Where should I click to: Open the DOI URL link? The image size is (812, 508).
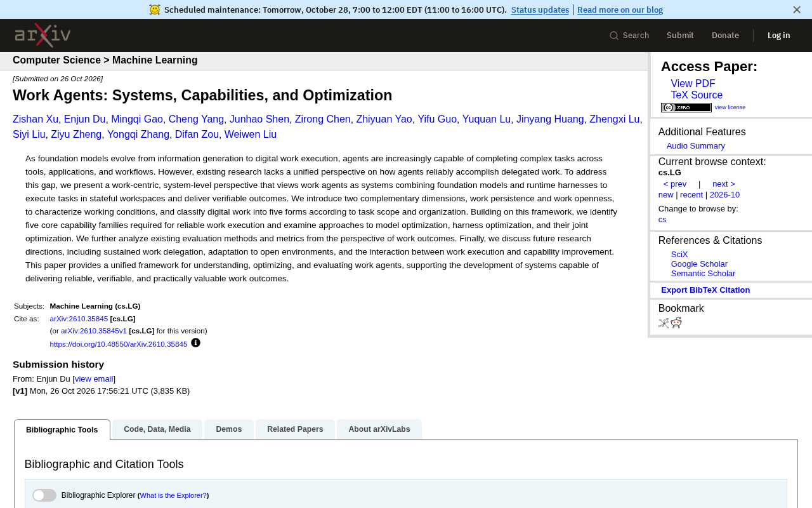pyautogui.click(x=119, y=344)
